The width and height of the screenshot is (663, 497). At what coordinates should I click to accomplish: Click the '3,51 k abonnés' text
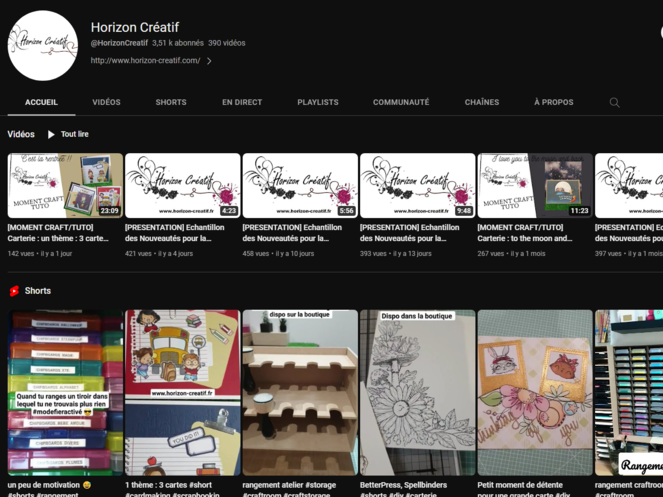[x=178, y=43]
